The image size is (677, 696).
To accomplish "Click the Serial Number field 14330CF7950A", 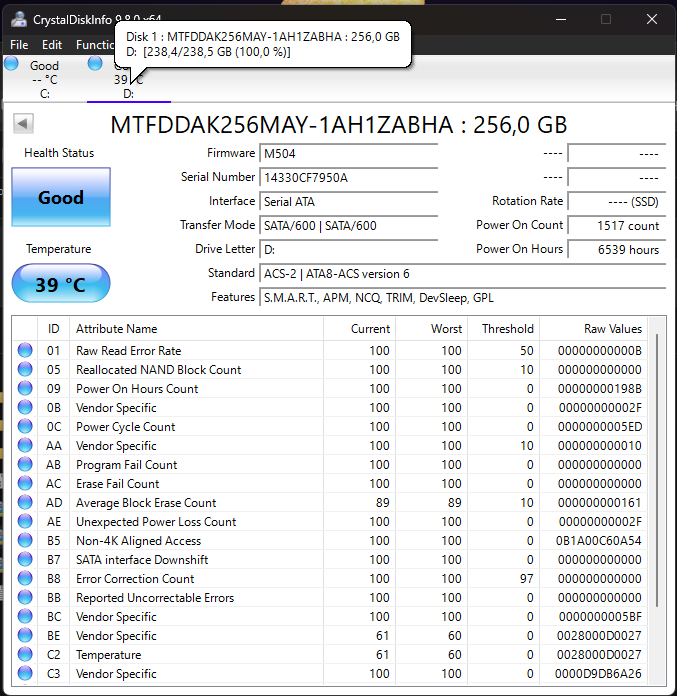I will pos(348,178).
